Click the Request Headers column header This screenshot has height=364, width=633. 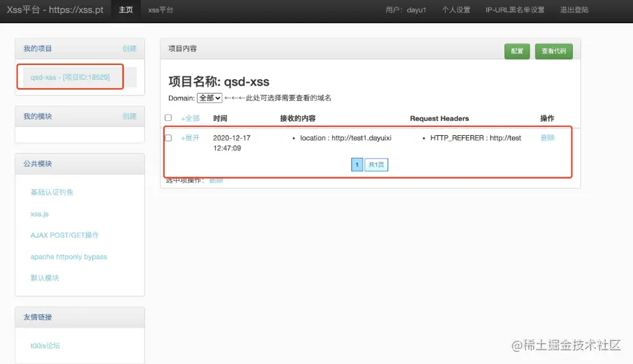(x=440, y=119)
